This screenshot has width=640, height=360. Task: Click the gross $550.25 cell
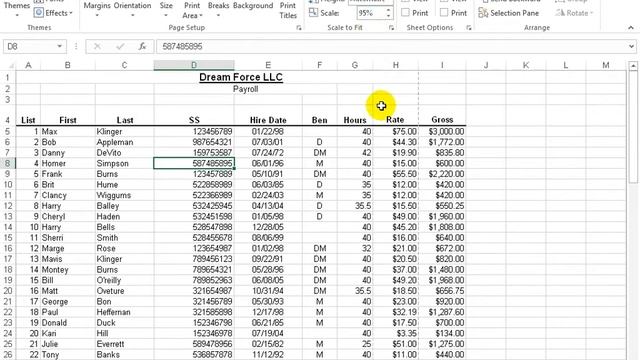point(442,206)
